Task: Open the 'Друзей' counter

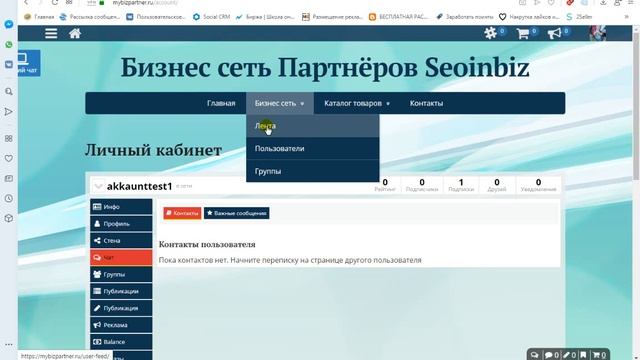Action: [496, 185]
